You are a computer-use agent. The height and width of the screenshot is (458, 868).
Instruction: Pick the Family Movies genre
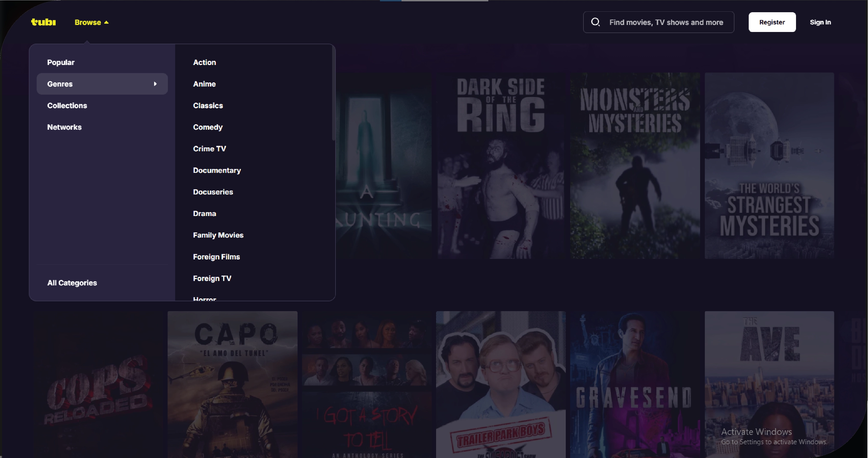click(x=218, y=235)
